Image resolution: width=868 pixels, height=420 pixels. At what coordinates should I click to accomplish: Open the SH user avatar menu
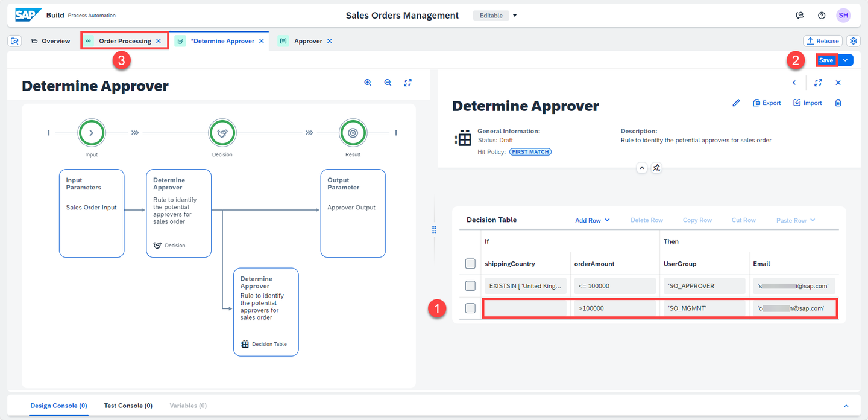[x=843, y=16]
